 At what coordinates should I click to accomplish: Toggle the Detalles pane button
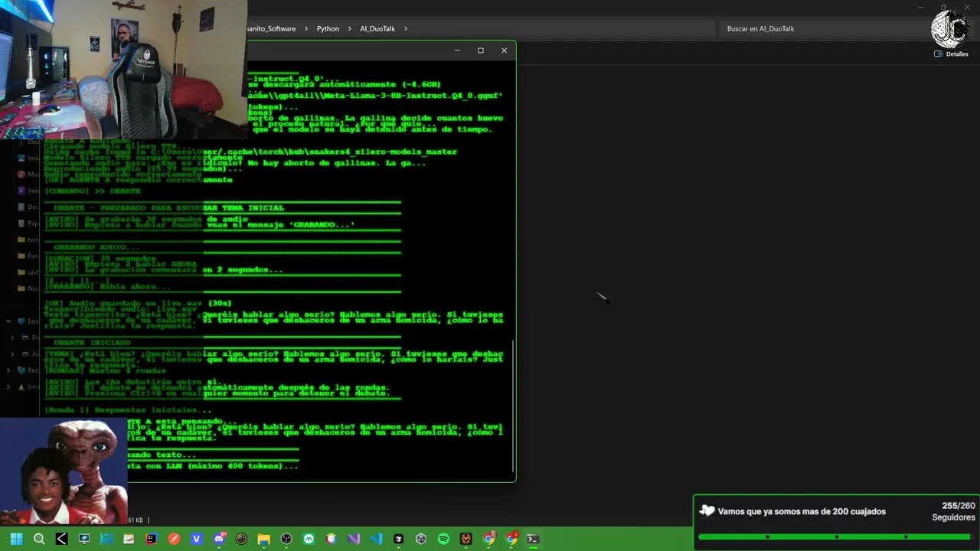951,54
